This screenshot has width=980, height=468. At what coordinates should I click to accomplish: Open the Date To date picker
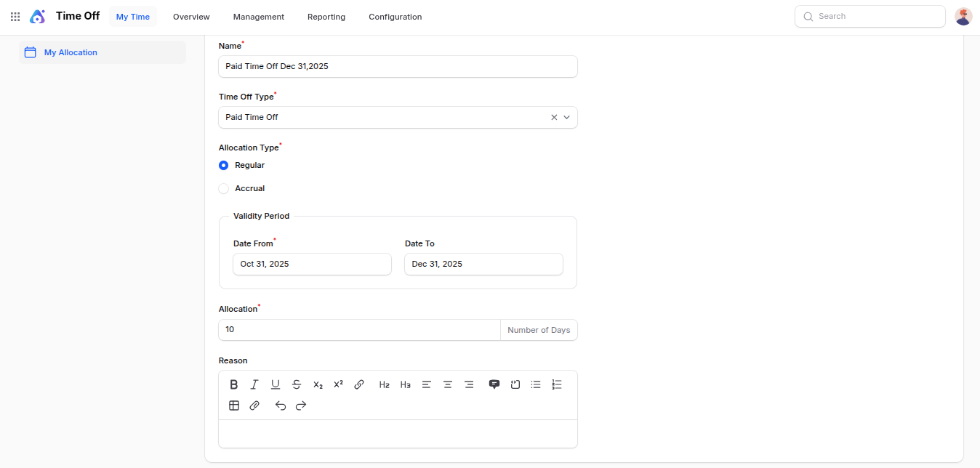(483, 264)
